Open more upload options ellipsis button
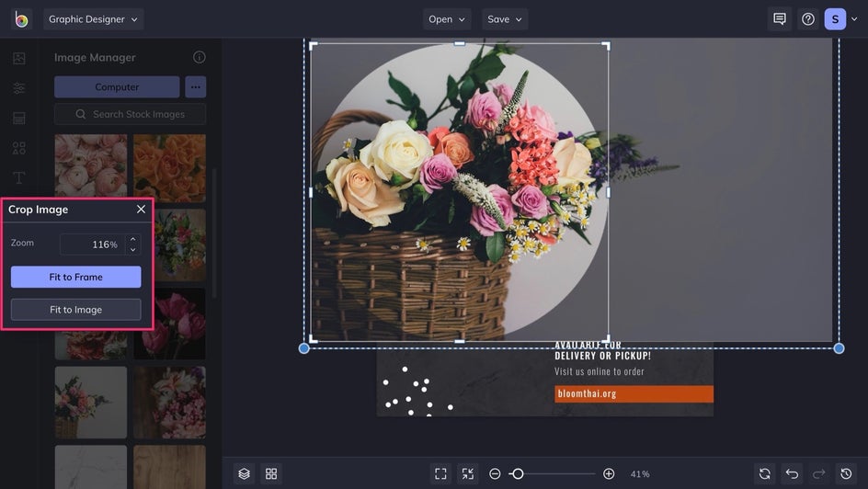This screenshot has width=868, height=489. click(196, 86)
